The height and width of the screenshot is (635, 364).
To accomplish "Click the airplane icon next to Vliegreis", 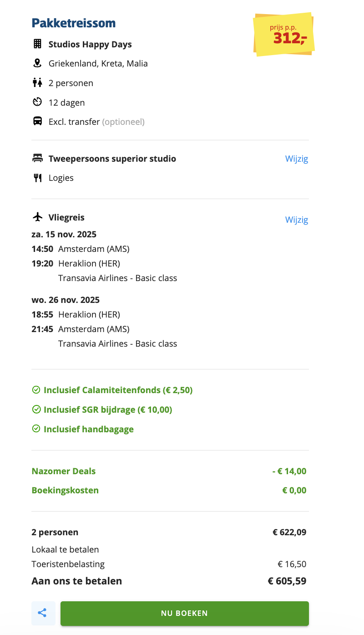I will point(37,217).
